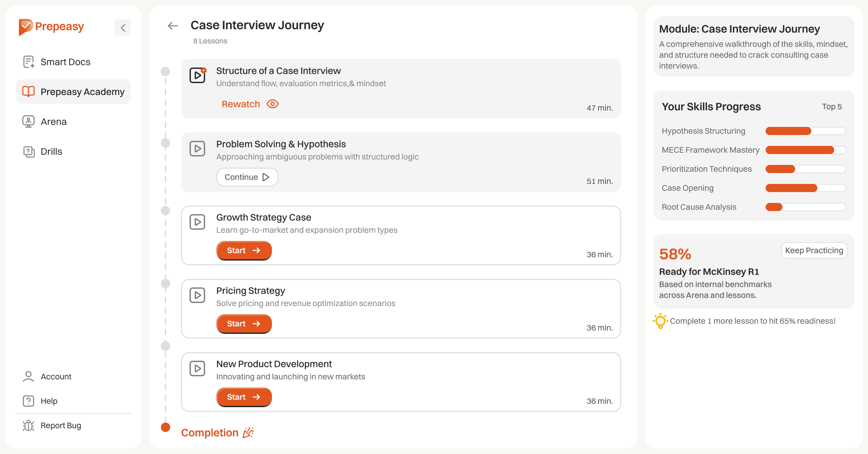Continue the Problem Solving & Hypothesis lesson

[x=247, y=177]
